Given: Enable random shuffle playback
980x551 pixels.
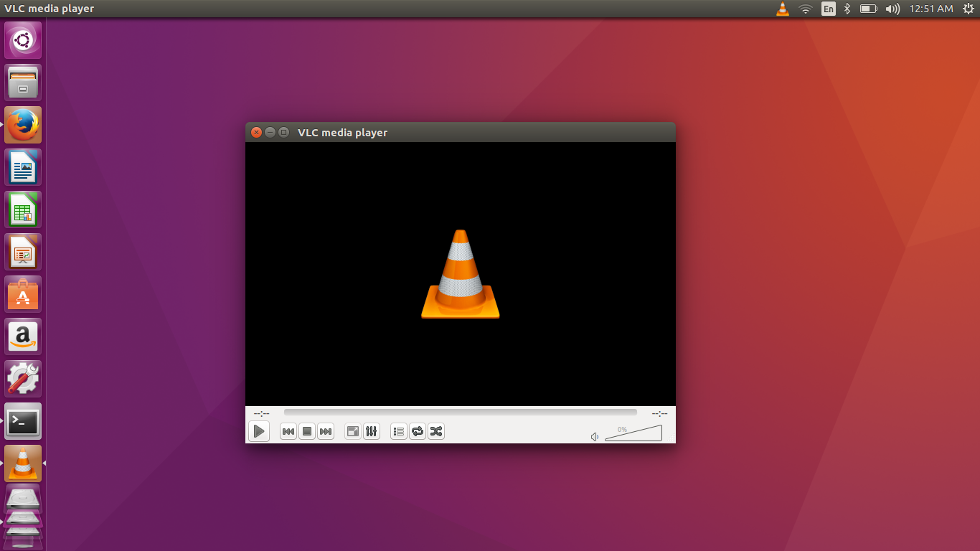Looking at the screenshot, I should pyautogui.click(x=435, y=431).
